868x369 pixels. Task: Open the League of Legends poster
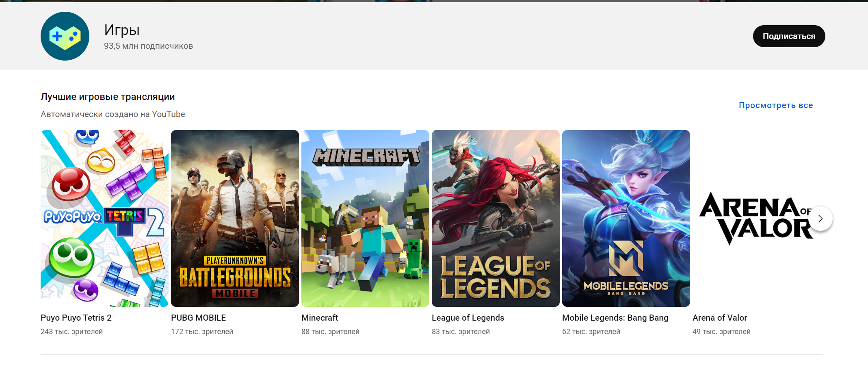pos(496,218)
